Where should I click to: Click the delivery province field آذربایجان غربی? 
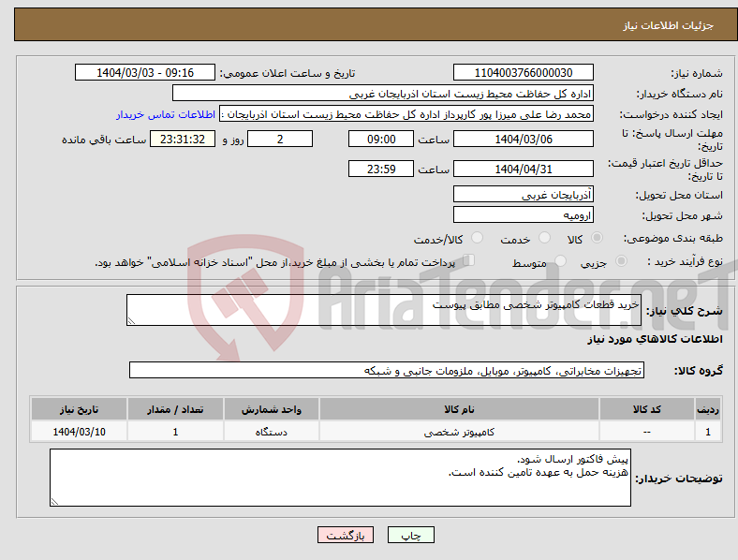pyautogui.click(x=524, y=194)
